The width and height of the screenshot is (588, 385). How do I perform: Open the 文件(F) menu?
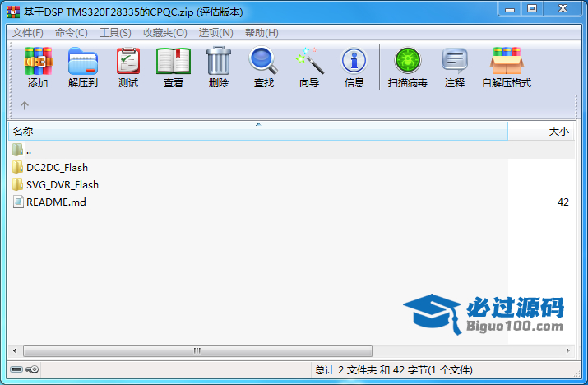tap(27, 33)
